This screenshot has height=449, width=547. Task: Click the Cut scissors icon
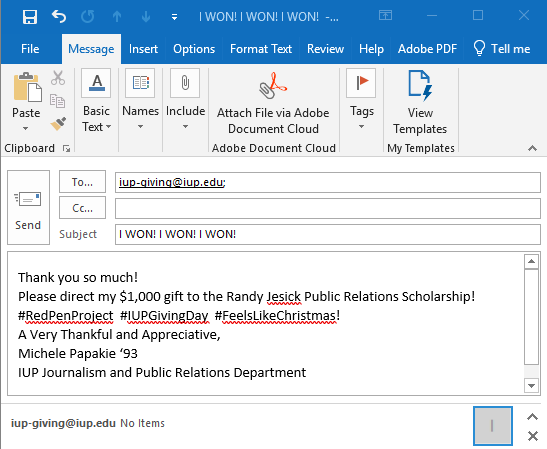[58, 78]
